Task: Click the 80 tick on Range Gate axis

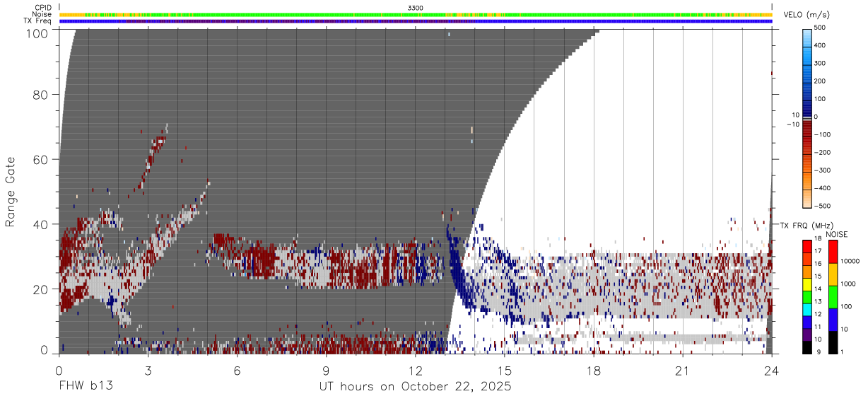Action: (41, 94)
